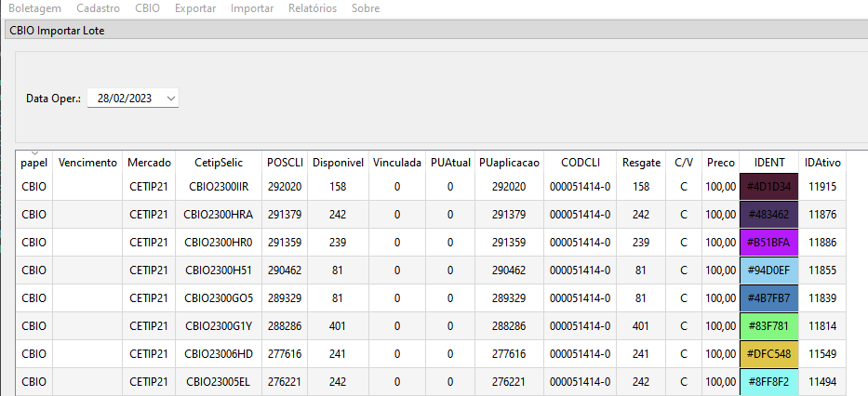Open the Sobre menu
The height and width of the screenshot is (396, 868).
[x=366, y=8]
